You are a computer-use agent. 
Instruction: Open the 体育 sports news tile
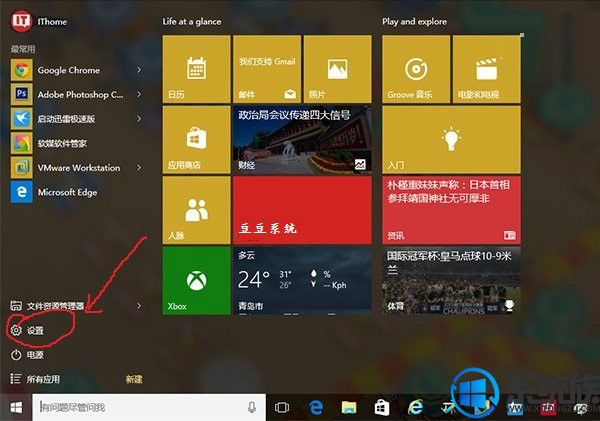pyautogui.click(x=452, y=281)
